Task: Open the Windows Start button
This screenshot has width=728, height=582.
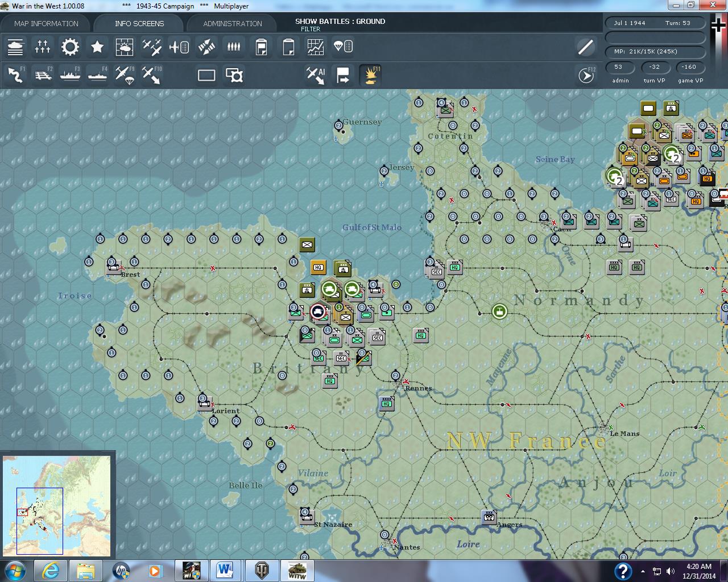Action: pyautogui.click(x=14, y=571)
